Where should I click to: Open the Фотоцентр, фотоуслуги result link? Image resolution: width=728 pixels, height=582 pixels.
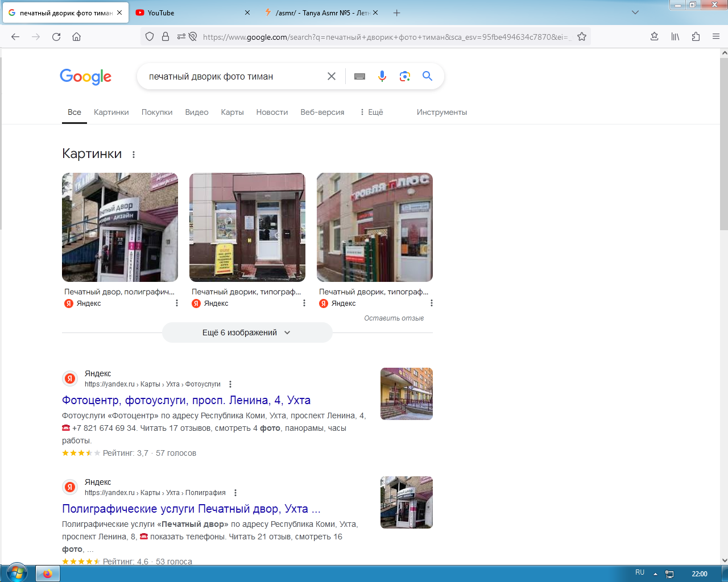pyautogui.click(x=187, y=400)
